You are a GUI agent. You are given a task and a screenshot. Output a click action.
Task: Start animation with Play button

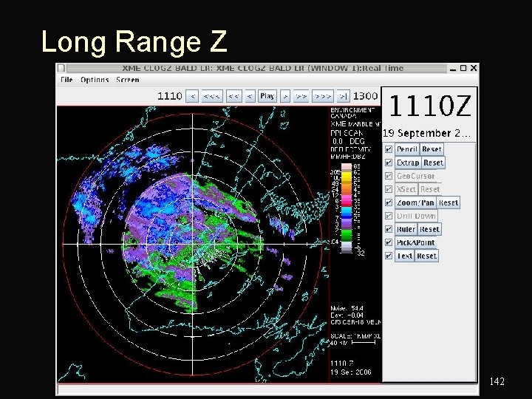tap(267, 96)
